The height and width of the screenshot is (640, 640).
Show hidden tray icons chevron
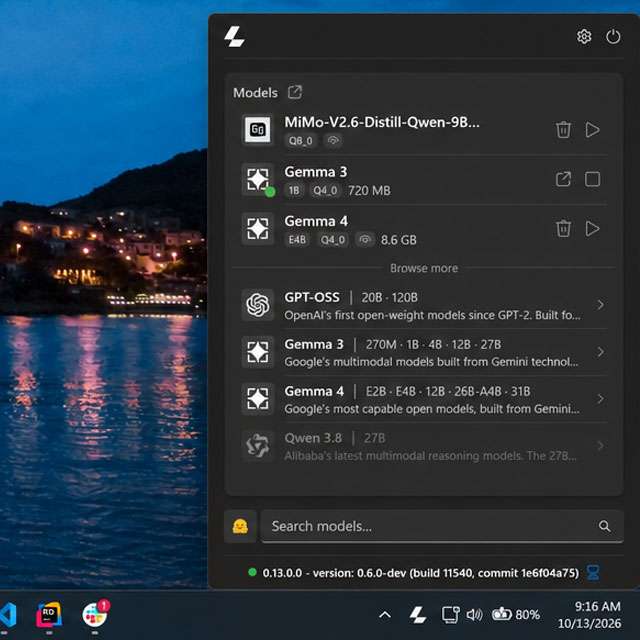tap(384, 614)
